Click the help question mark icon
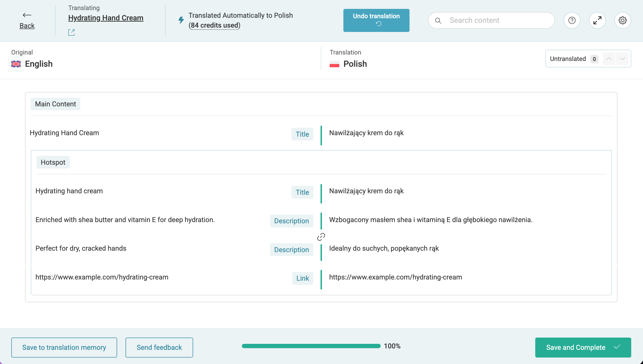The width and height of the screenshot is (643, 364). (x=572, y=20)
